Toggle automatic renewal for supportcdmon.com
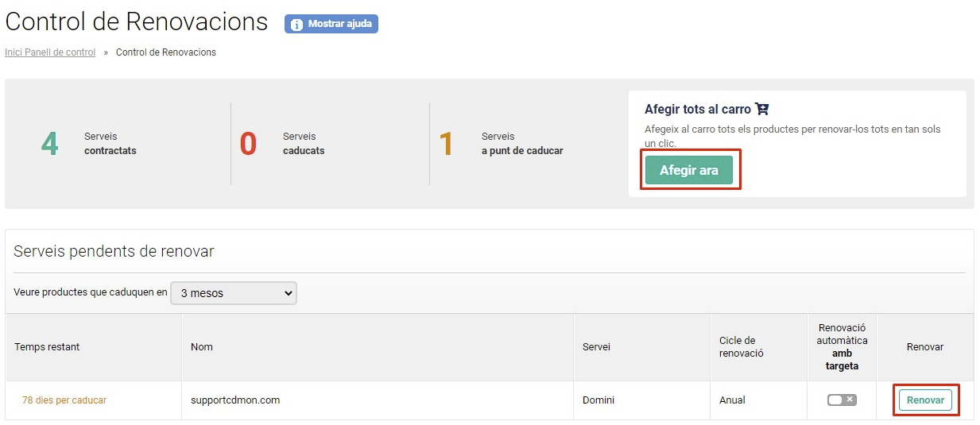 (842, 400)
